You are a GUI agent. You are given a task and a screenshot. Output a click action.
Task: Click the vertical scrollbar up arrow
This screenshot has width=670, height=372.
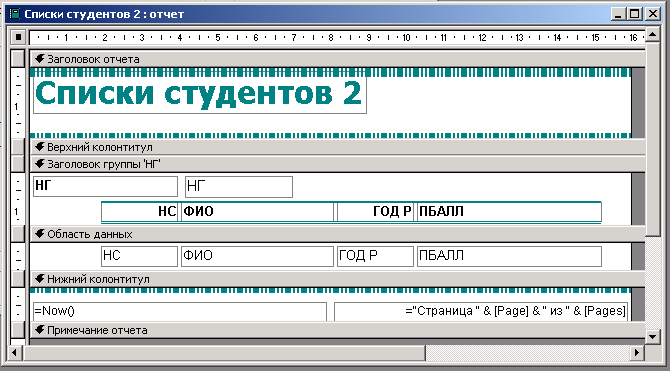coord(652,35)
